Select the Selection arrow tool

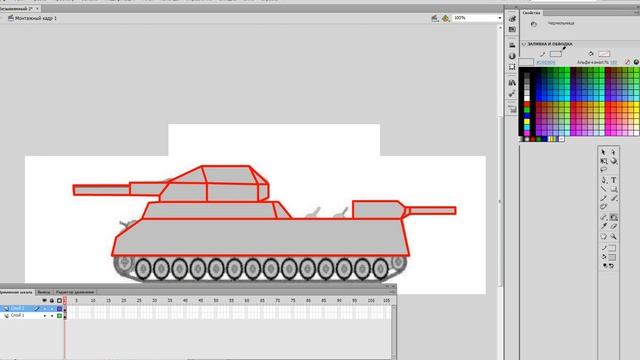coord(604,152)
